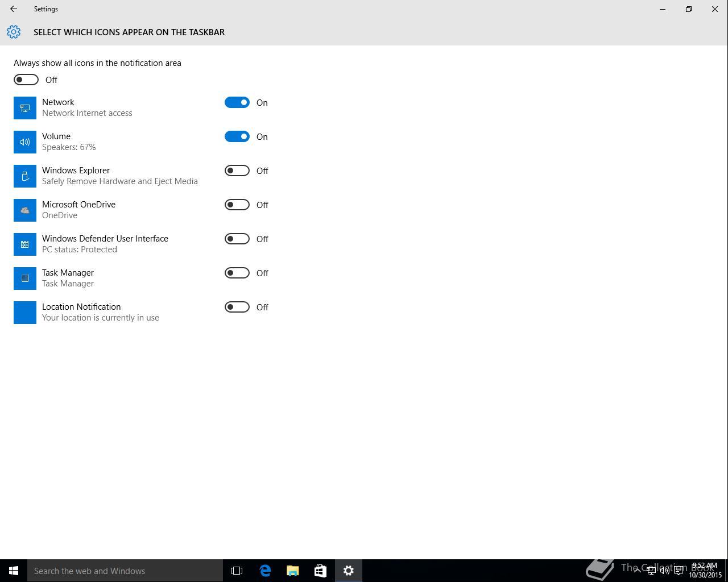728x582 pixels.
Task: Enable the Task Manager icon toggle
Action: 237,273
